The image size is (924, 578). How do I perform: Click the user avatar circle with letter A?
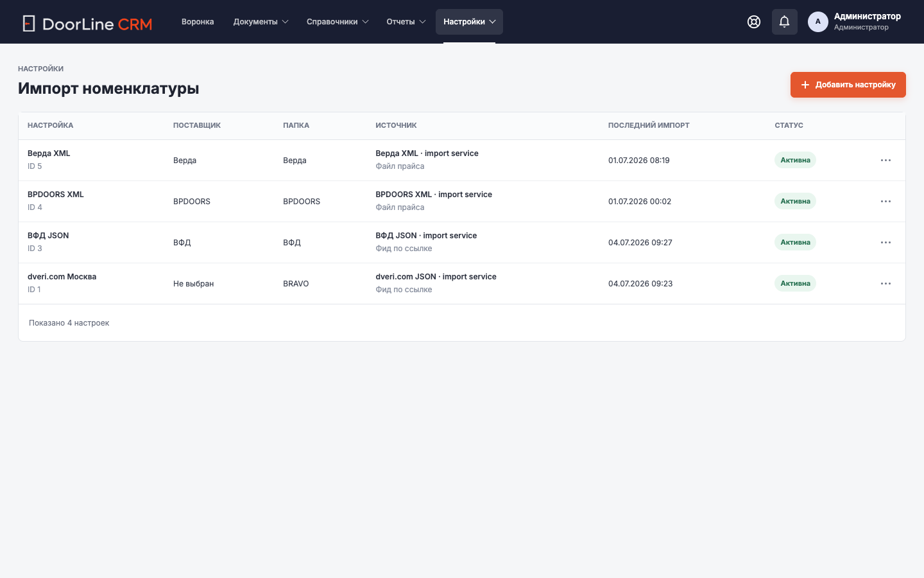pos(817,22)
